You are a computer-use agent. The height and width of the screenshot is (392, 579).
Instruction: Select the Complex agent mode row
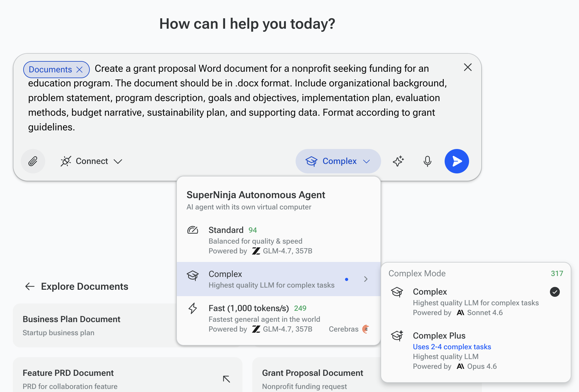coord(279,279)
